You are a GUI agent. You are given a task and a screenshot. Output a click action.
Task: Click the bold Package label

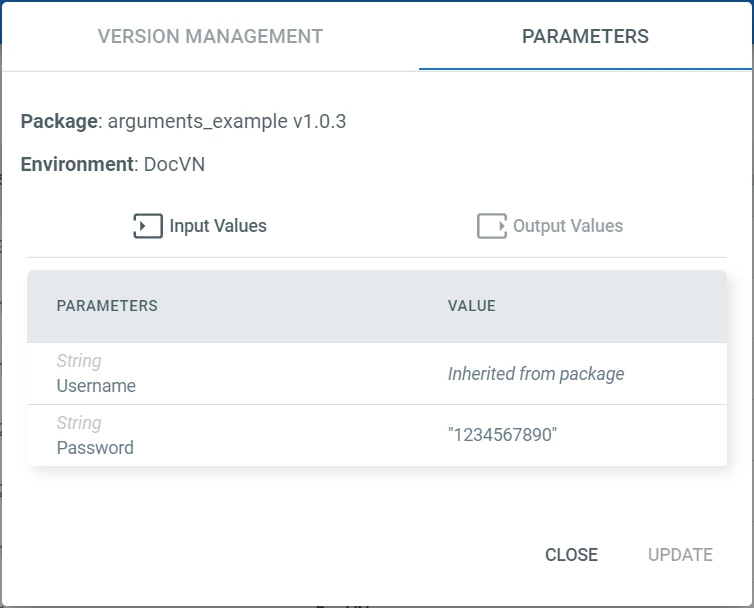[x=60, y=121]
